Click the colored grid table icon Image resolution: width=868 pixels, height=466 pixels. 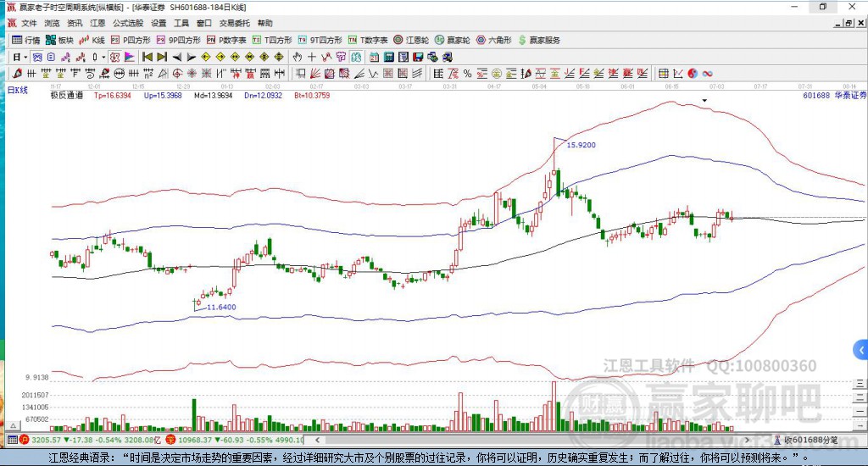tap(664, 74)
